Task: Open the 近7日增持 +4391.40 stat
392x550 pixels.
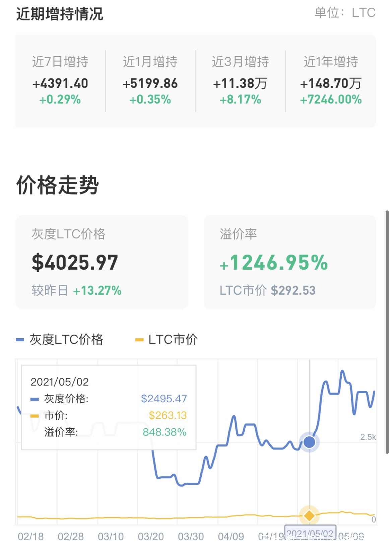Action: point(60,81)
